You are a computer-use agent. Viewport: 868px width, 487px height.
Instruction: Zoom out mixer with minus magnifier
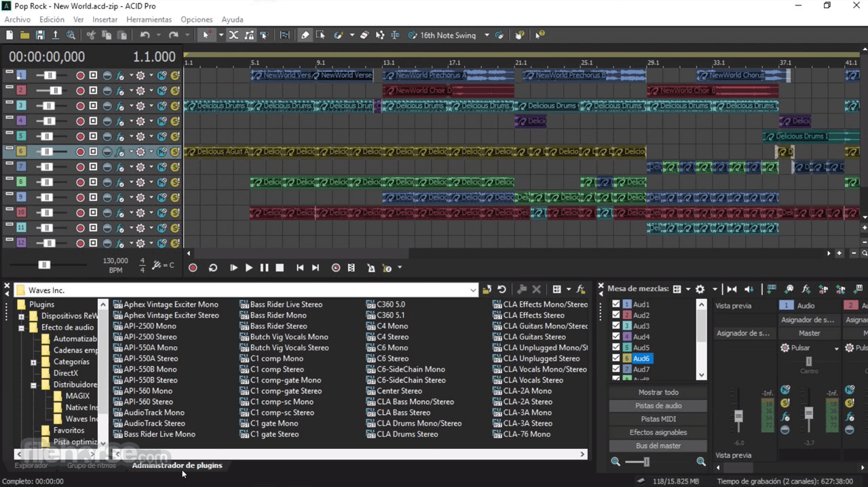point(616,462)
